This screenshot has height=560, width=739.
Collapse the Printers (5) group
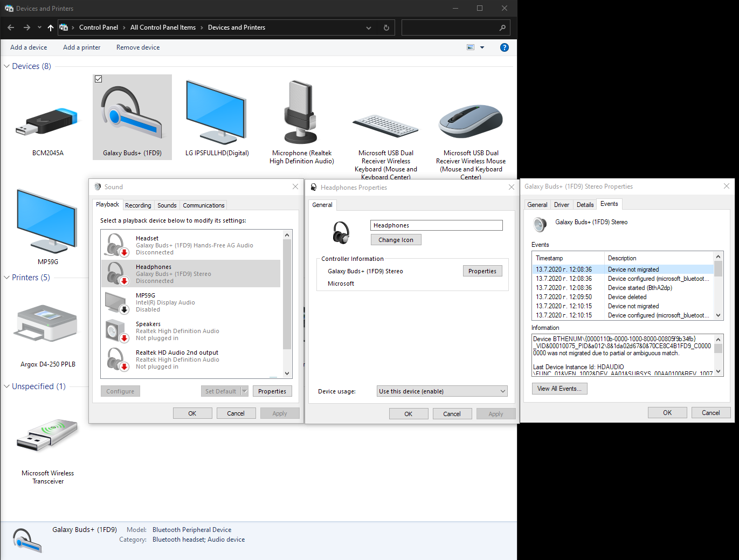pyautogui.click(x=7, y=278)
